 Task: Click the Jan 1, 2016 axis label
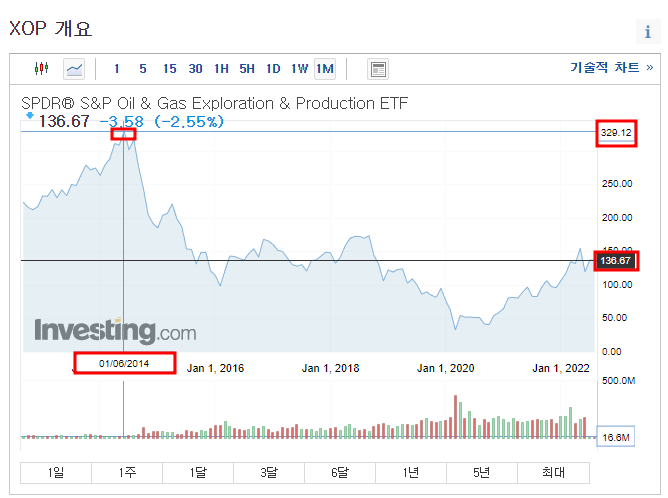tap(215, 368)
